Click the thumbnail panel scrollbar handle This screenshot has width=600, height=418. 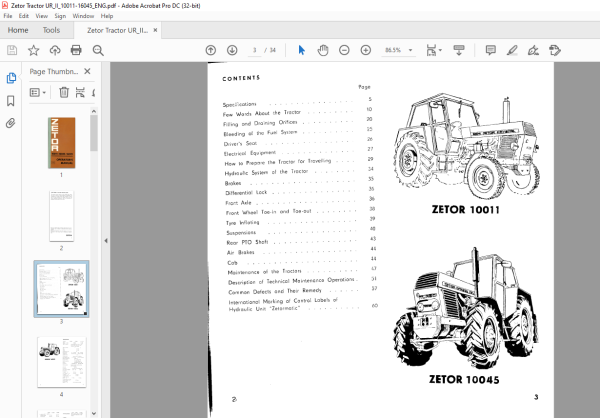coord(94,133)
